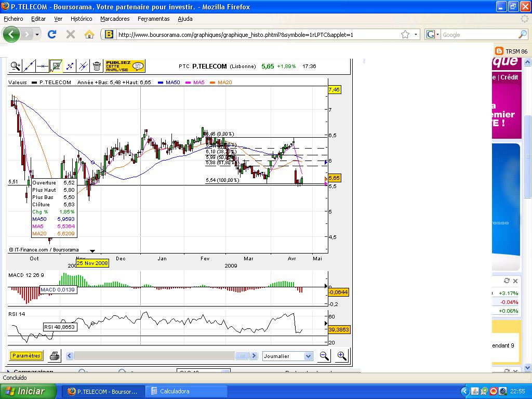Click the Paramètres button
Image resolution: width=532 pixels, height=399 pixels.
[26, 356]
